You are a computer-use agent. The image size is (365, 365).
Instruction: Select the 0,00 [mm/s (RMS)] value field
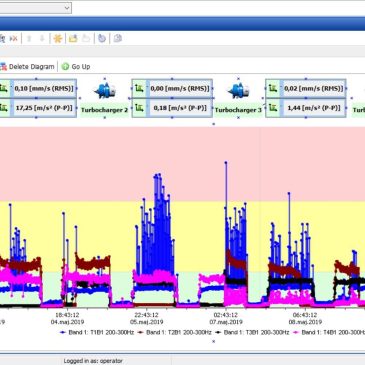(x=180, y=89)
